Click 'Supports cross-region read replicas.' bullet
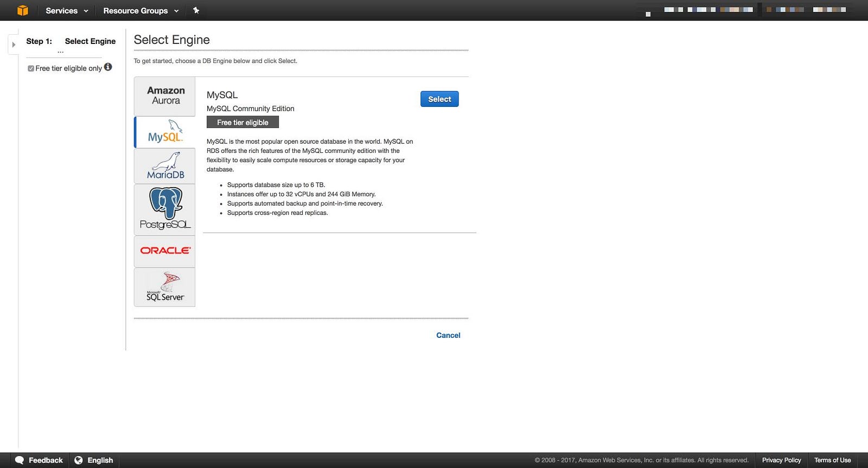The width and height of the screenshot is (868, 468). click(x=278, y=213)
